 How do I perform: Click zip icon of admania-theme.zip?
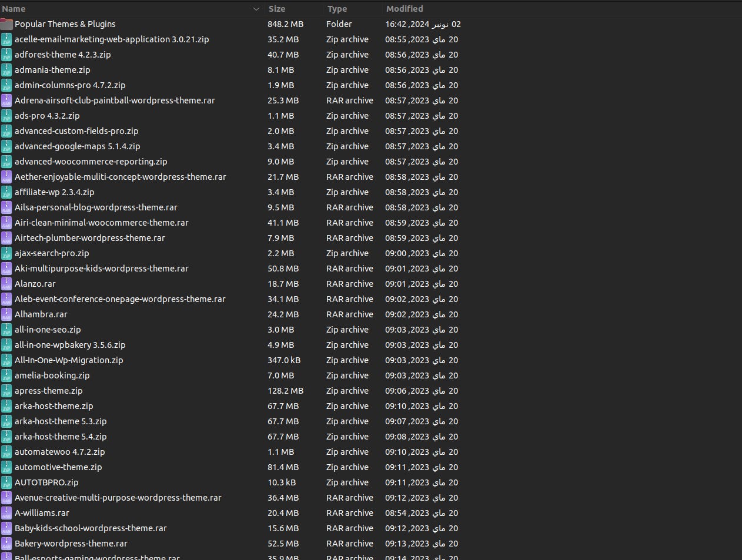click(x=6, y=70)
